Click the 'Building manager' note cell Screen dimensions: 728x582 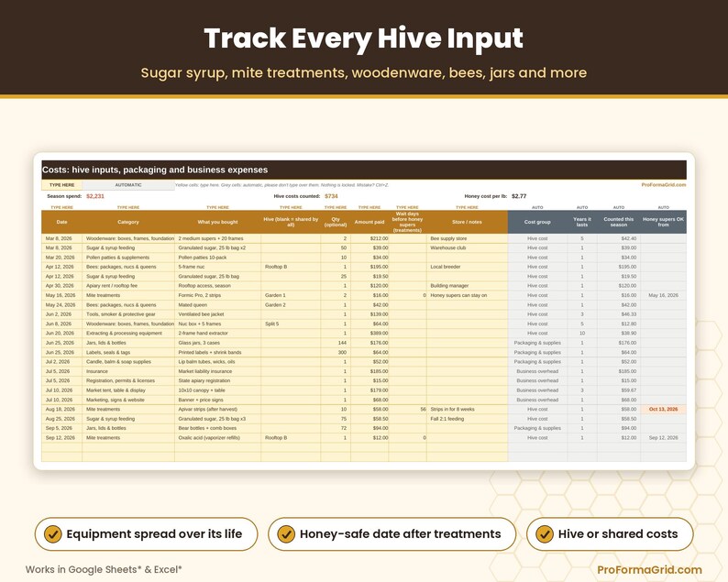tap(467, 286)
